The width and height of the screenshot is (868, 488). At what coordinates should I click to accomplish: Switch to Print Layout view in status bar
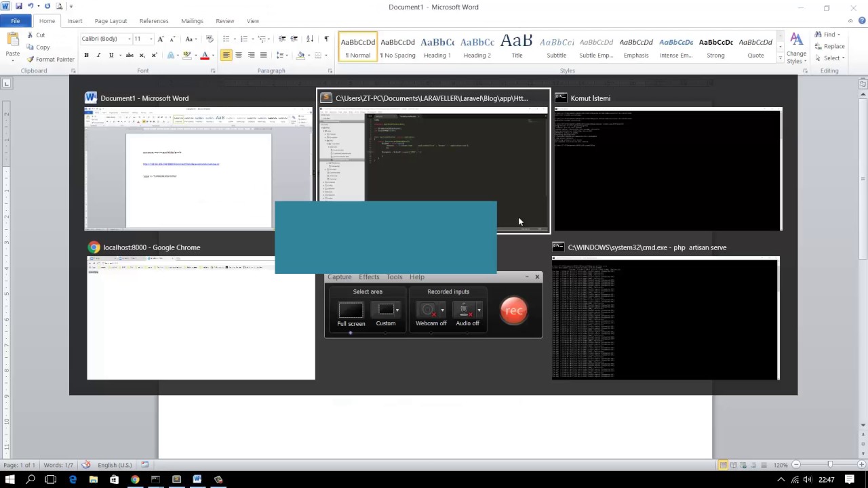pyautogui.click(x=724, y=465)
